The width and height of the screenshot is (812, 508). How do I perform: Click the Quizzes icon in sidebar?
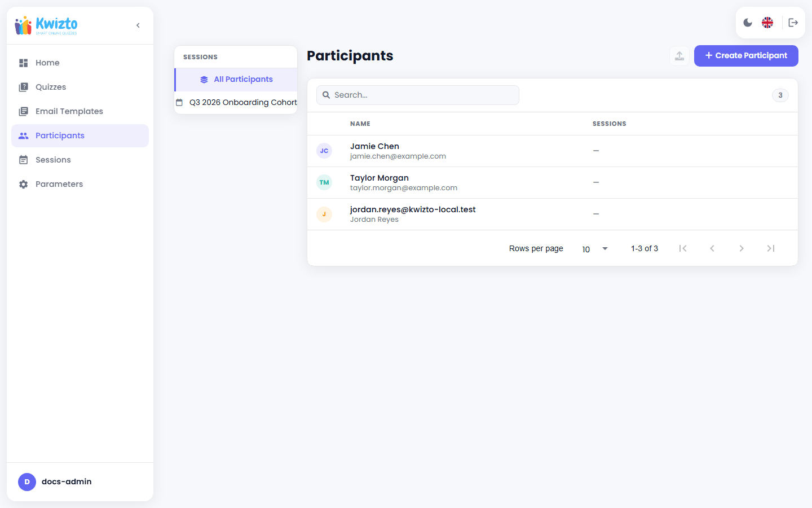point(23,87)
